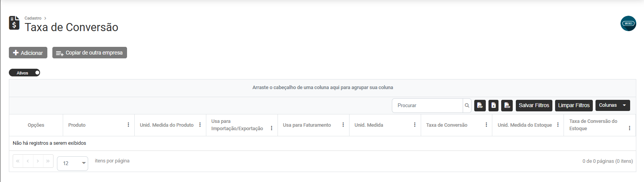Toggle the Ativos switch

click(x=24, y=73)
